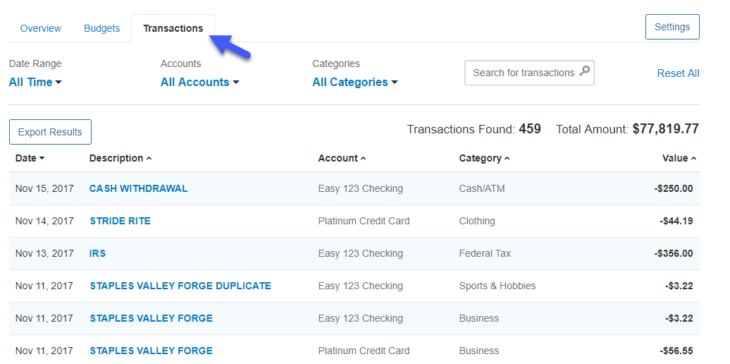Open the IRS transaction link
The image size is (730, 364).
pos(98,254)
